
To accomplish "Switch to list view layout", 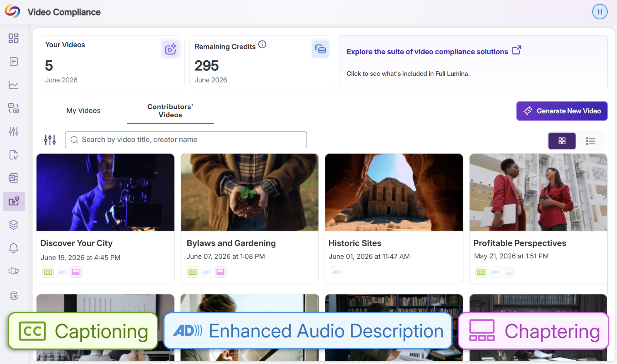I will (x=591, y=141).
